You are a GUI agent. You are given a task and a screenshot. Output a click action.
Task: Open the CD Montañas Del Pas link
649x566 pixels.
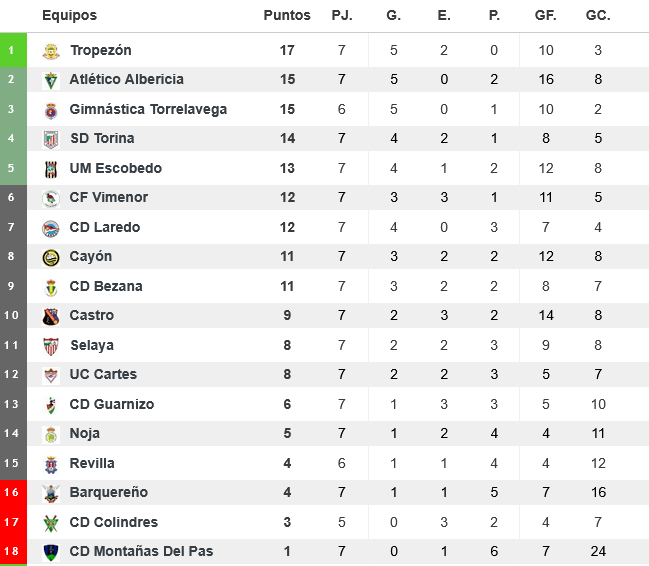pos(141,551)
